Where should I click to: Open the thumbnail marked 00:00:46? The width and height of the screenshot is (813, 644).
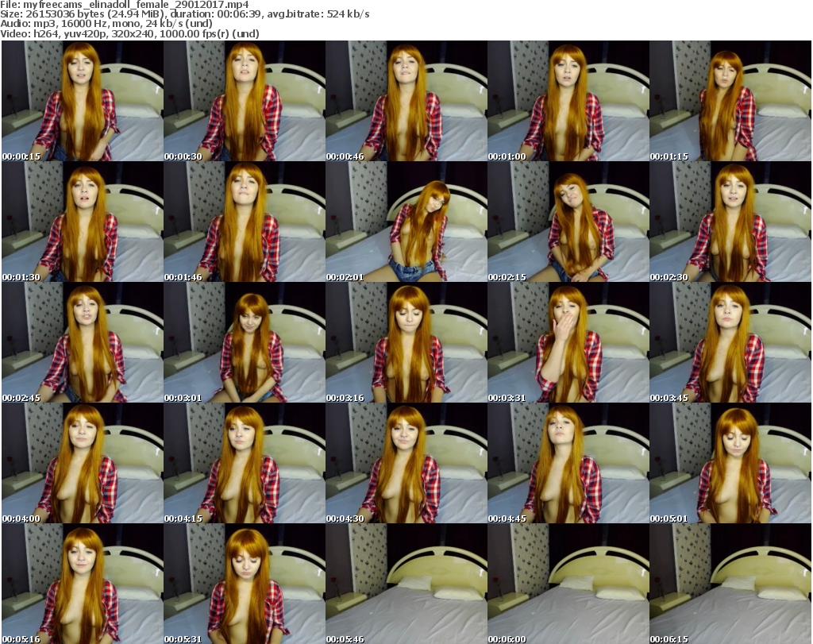coord(406,101)
